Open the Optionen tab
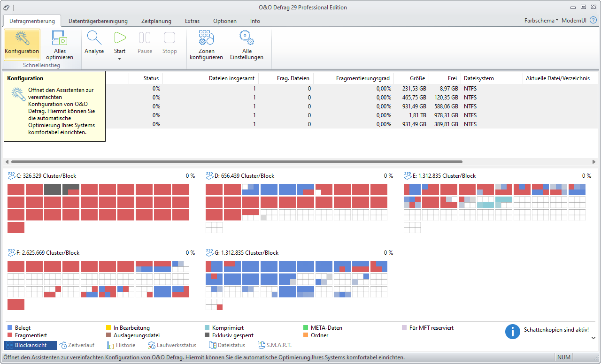Image resolution: width=601 pixels, height=364 pixels. (225, 21)
